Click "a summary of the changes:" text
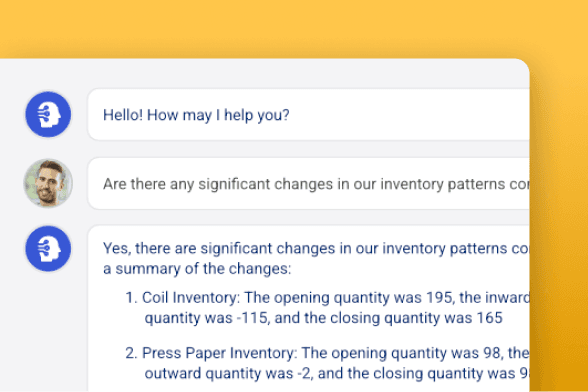The height and width of the screenshot is (392, 588). (x=197, y=269)
